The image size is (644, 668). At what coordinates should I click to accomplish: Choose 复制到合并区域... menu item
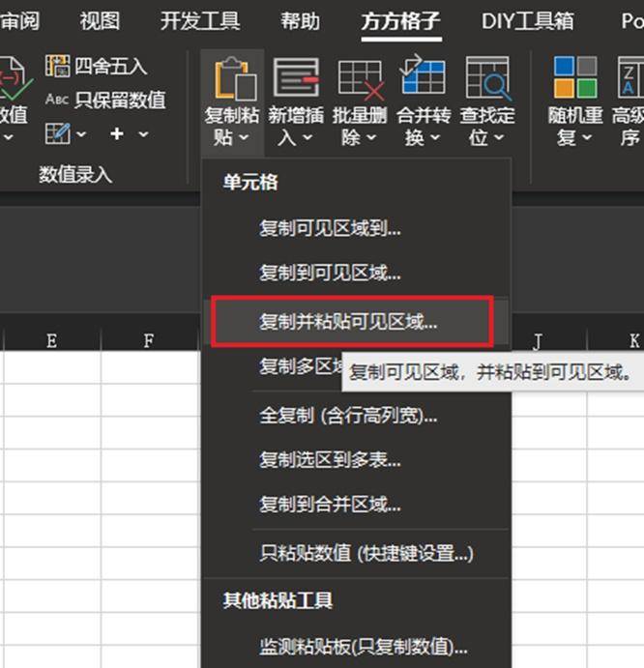pos(356,505)
